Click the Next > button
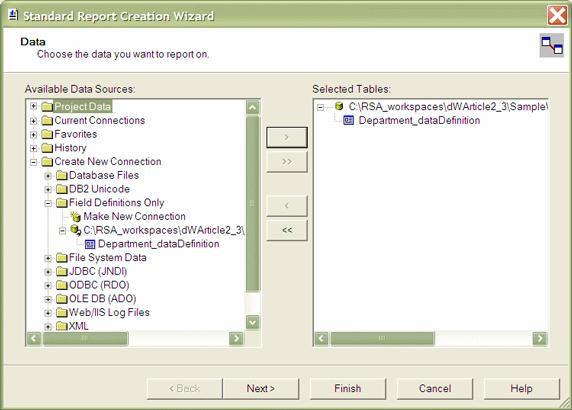This screenshot has width=572, height=410. pos(261,388)
